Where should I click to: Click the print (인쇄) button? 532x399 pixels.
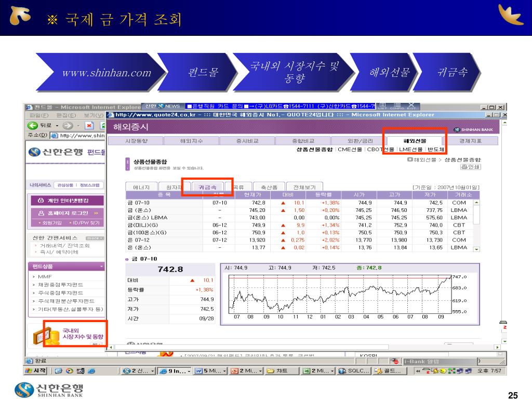(471, 167)
